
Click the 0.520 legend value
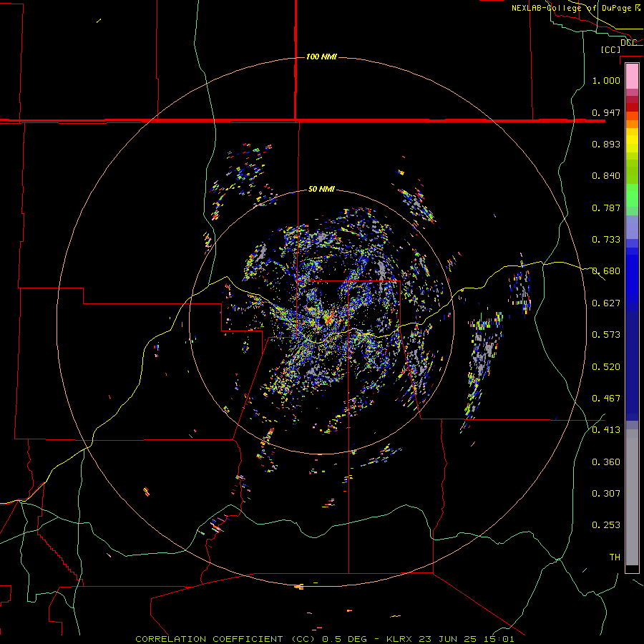(x=606, y=366)
